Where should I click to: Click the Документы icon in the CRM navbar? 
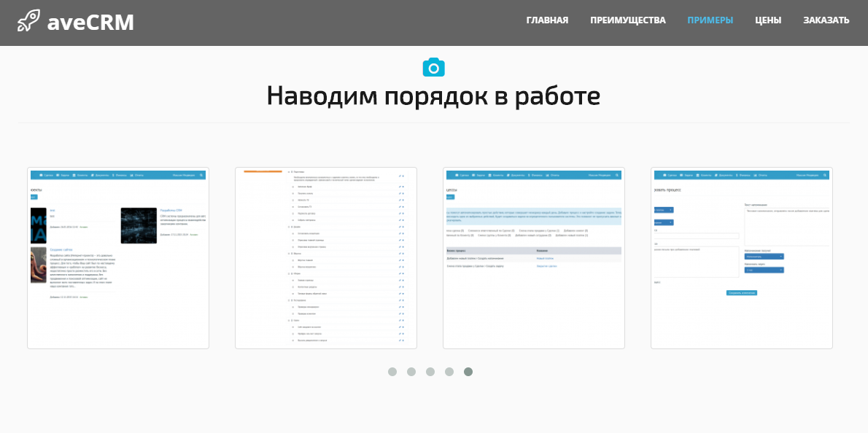tap(92, 175)
